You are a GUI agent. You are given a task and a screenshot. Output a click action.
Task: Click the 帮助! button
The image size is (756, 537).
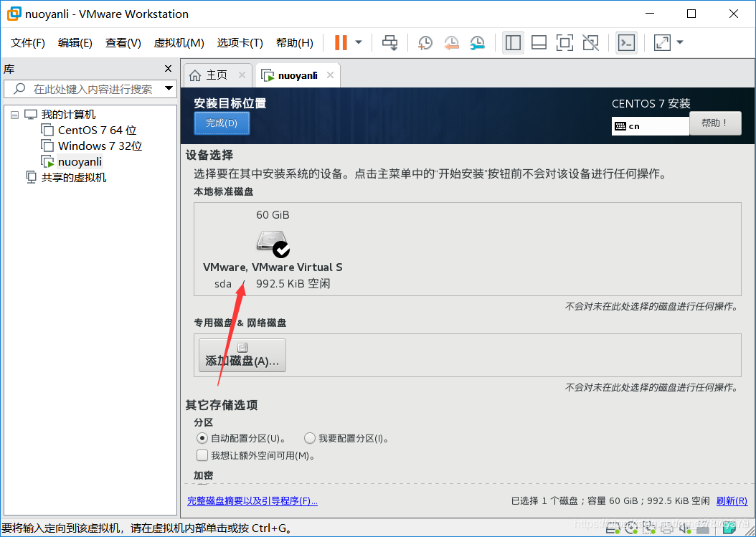click(x=715, y=123)
